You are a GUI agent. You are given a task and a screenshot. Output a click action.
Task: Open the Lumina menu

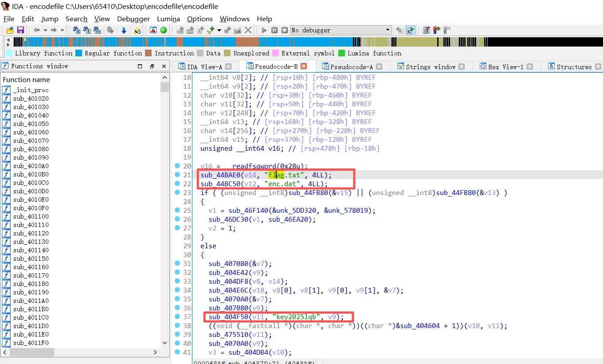(x=168, y=19)
